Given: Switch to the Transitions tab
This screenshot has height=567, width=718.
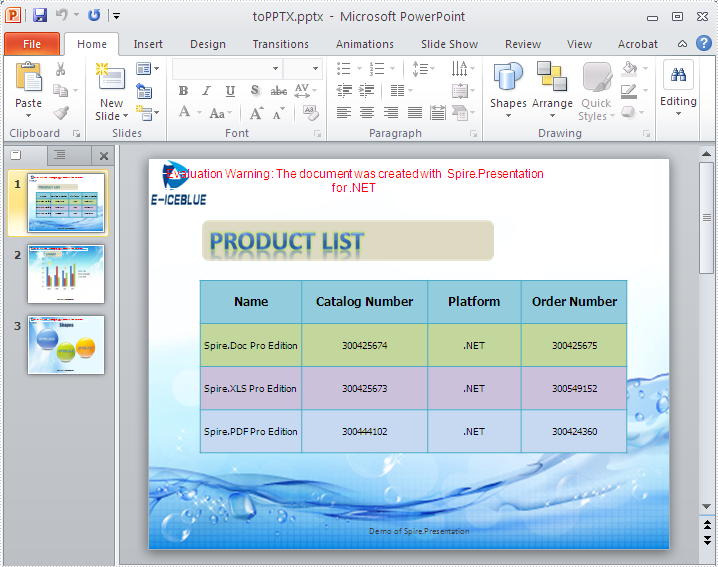Looking at the screenshot, I should pos(281,44).
